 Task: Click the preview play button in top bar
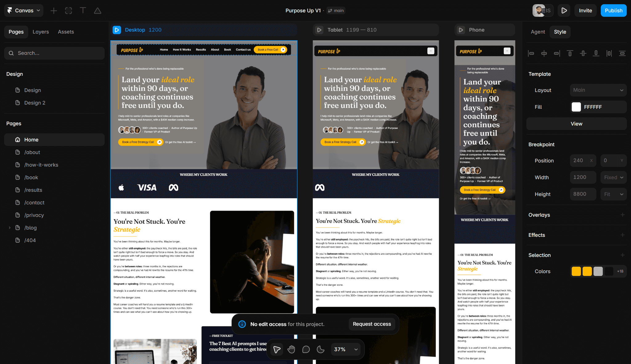tap(564, 10)
